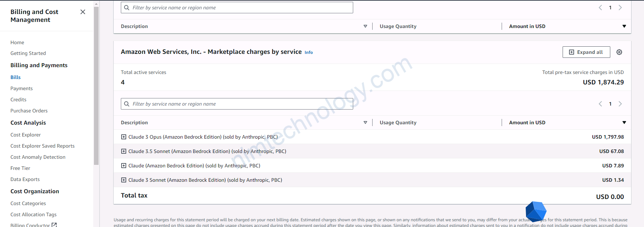Close the Billing and Cost Management sidebar
This screenshot has width=644, height=227.
coord(83,12)
